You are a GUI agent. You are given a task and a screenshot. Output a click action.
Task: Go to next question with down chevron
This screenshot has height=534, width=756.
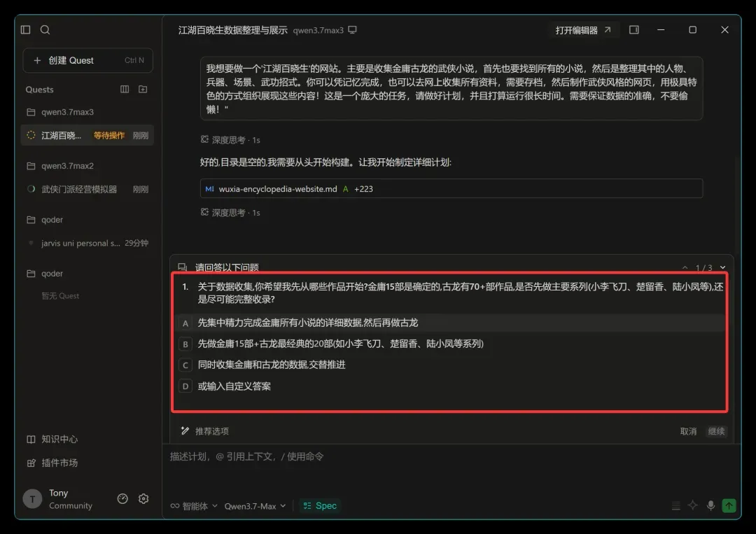[x=722, y=267]
